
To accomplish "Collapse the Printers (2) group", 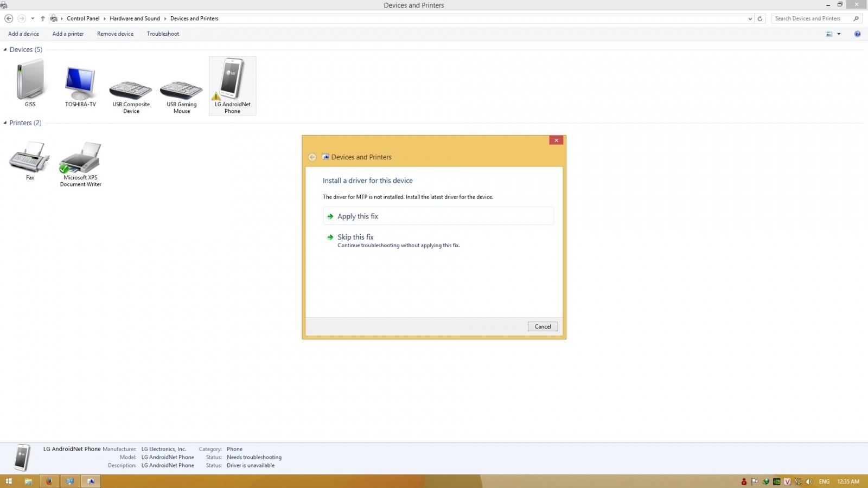I will [5, 123].
